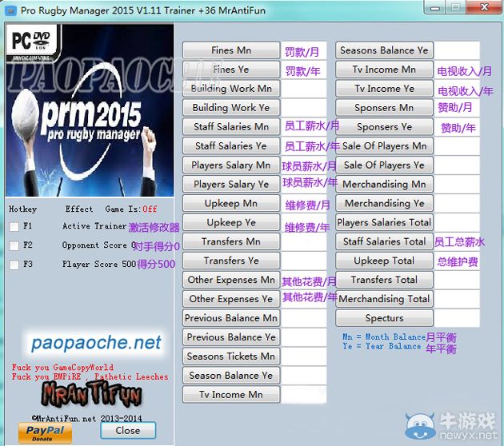Image resolution: width=504 pixels, height=446 pixels.
Task: Apply the Staff Salaries Mn button
Action: [231, 127]
